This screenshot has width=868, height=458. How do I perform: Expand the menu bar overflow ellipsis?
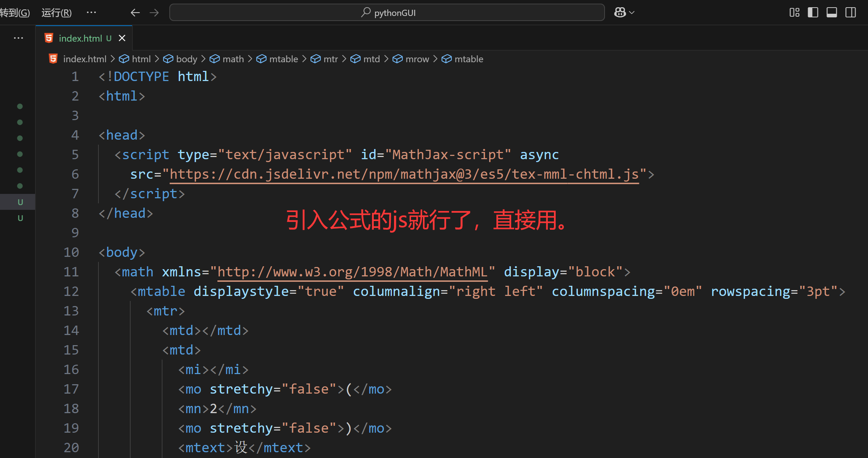91,13
